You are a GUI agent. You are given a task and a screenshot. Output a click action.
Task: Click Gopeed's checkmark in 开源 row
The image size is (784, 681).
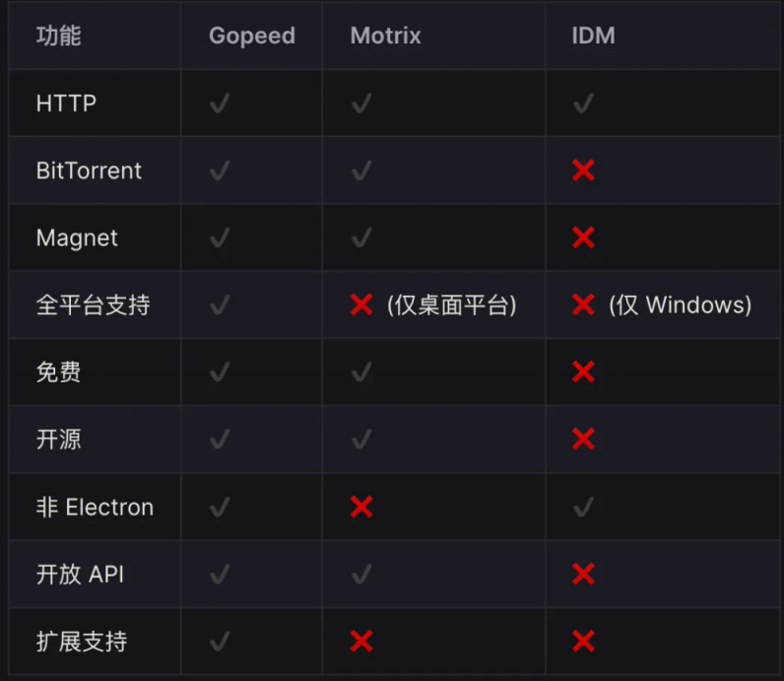(220, 439)
